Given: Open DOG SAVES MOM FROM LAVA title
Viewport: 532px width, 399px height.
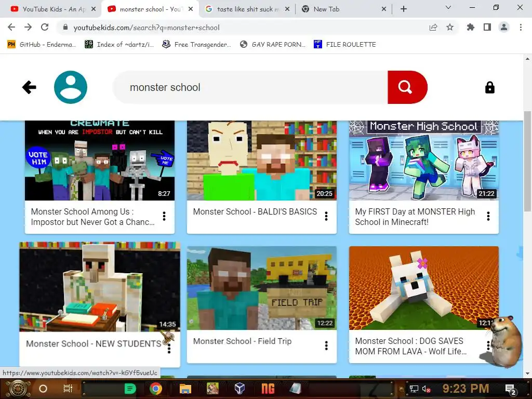Looking at the screenshot, I should pyautogui.click(x=411, y=346).
